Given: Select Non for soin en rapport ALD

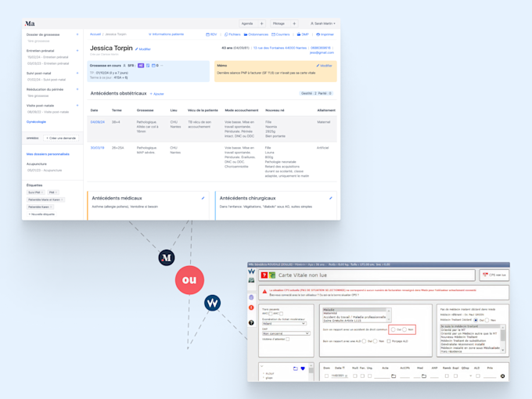Looking at the screenshot, I should click(x=376, y=341).
